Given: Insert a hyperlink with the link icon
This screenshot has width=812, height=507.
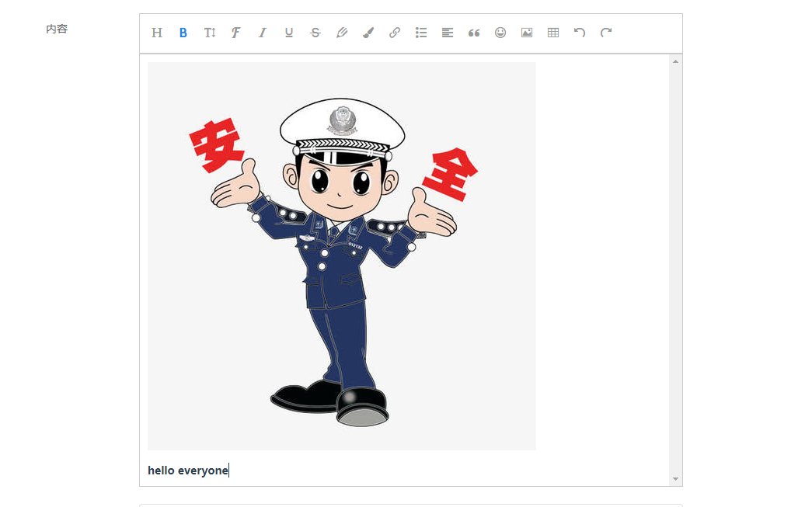Looking at the screenshot, I should (x=395, y=33).
